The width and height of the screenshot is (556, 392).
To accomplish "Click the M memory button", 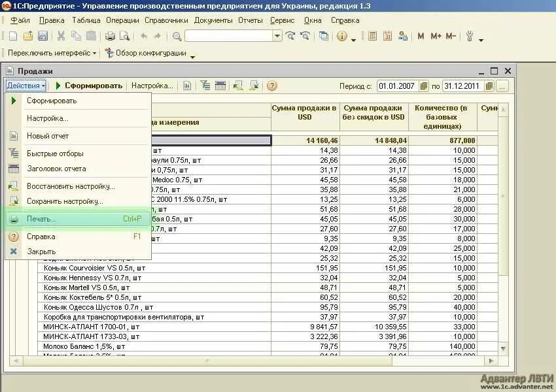I will pyautogui.click(x=421, y=36).
